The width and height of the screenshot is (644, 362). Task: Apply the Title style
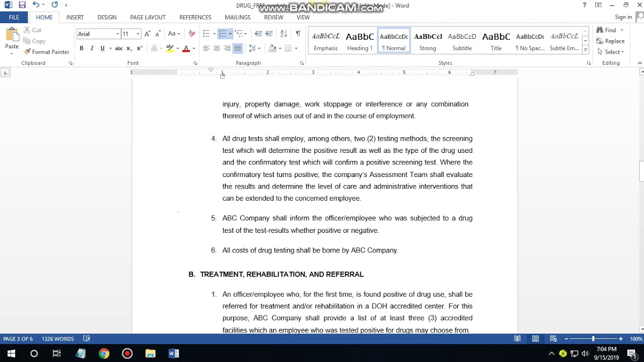[x=496, y=41]
